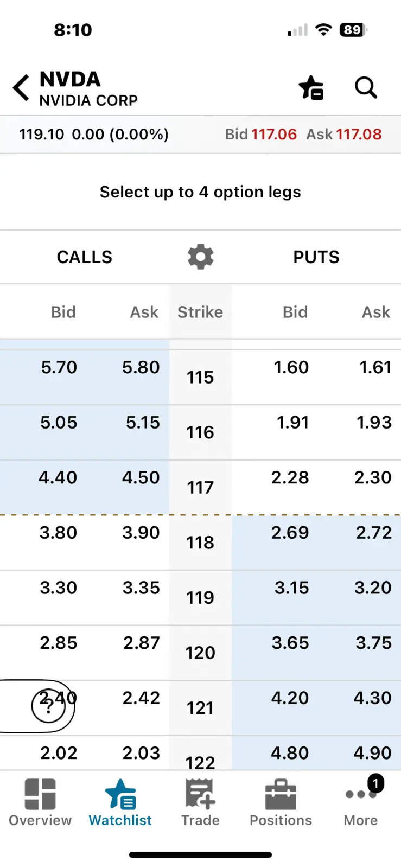This screenshot has width=401, height=868.
Task: Tap the 117 strike price row
Action: pyautogui.click(x=200, y=487)
